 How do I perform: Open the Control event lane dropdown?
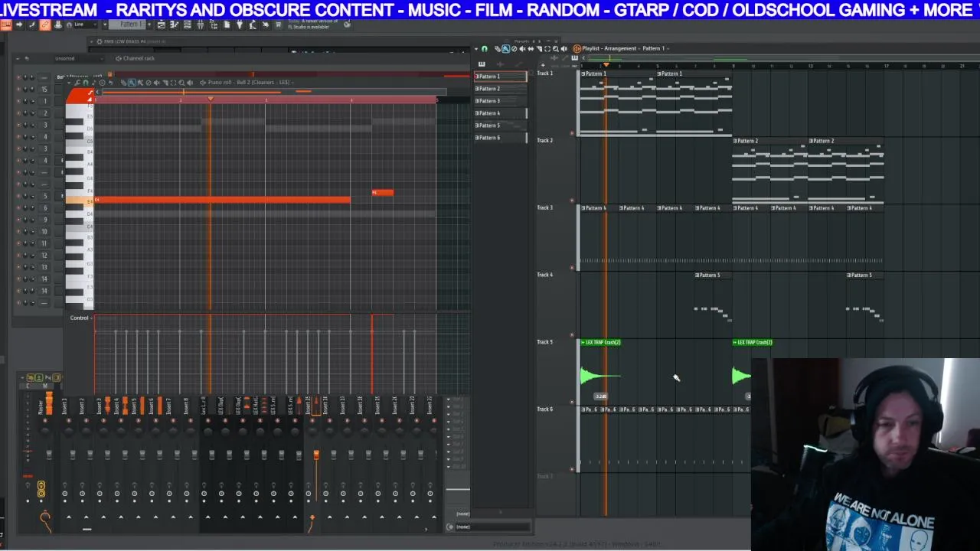[80, 318]
